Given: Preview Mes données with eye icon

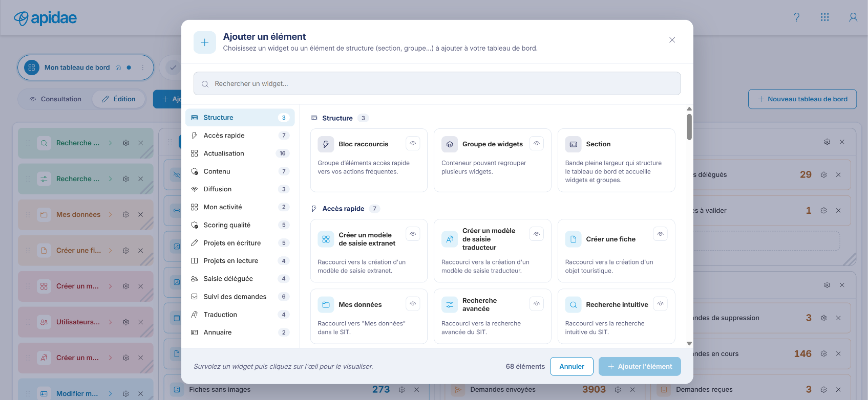Looking at the screenshot, I should pyautogui.click(x=413, y=303).
